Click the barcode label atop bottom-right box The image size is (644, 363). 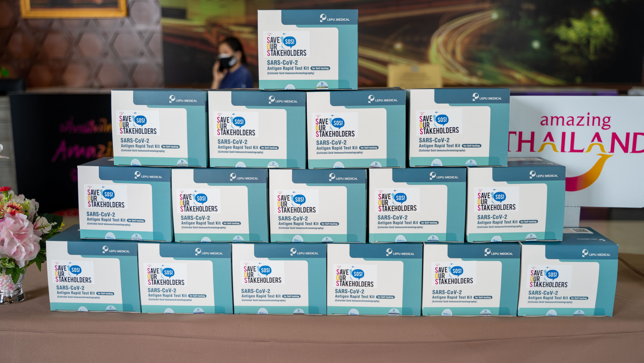[580, 231]
